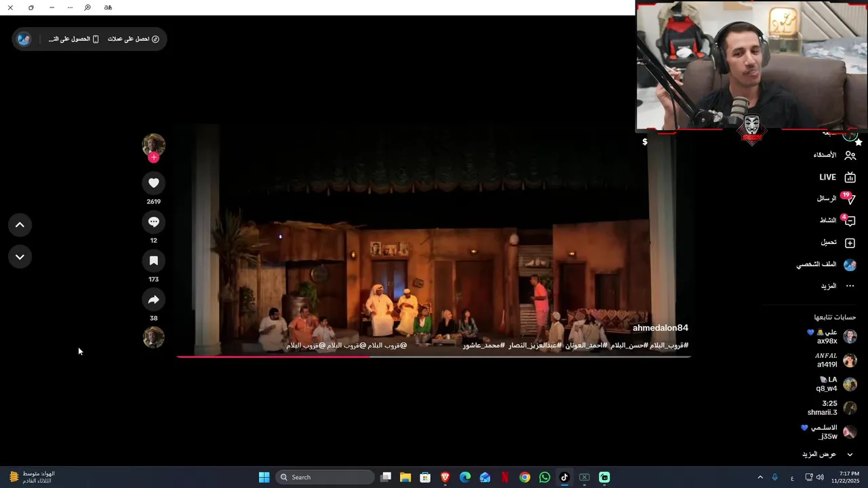Click the Get coins (احصل على عملات) button
Image resolution: width=868 pixels, height=488 pixels.
(x=134, y=39)
